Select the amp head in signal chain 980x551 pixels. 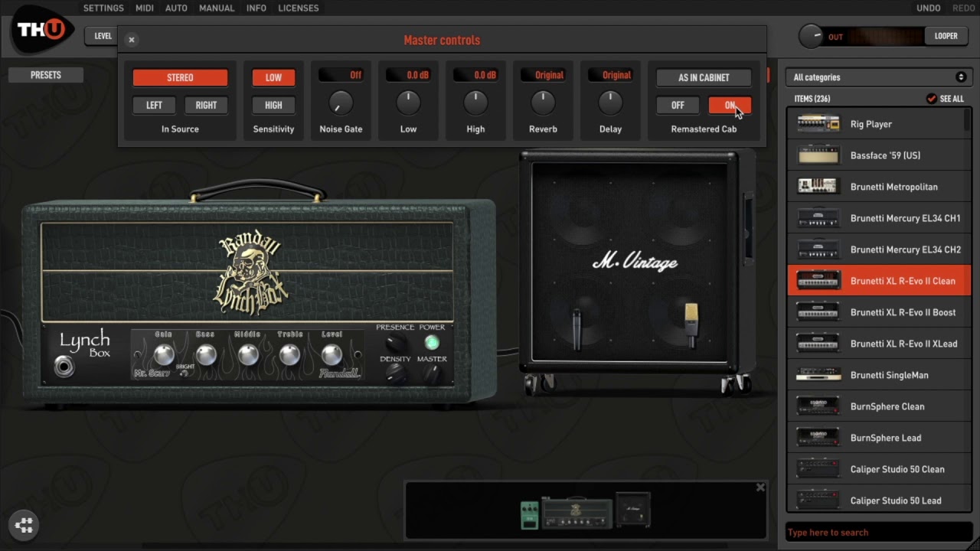point(577,514)
